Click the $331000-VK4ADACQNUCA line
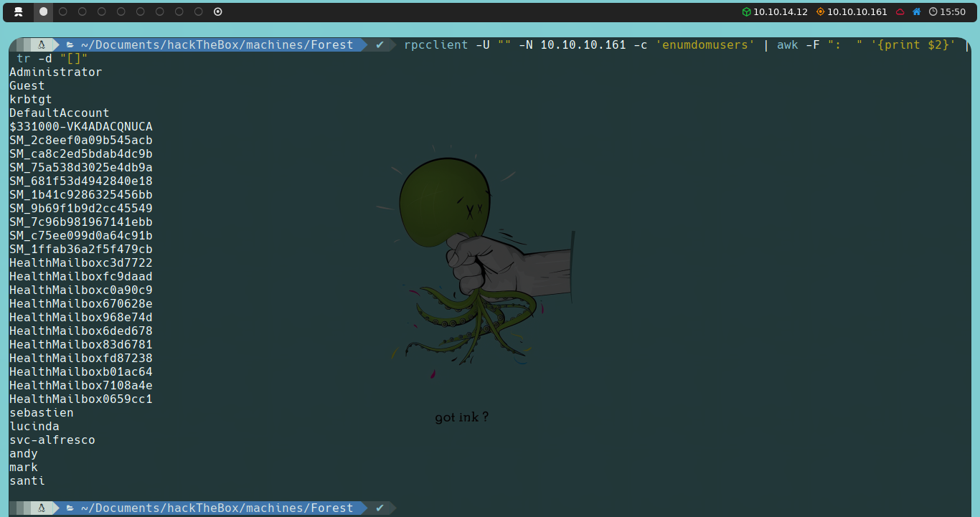Viewport: 980px width, 517px height. tap(81, 126)
